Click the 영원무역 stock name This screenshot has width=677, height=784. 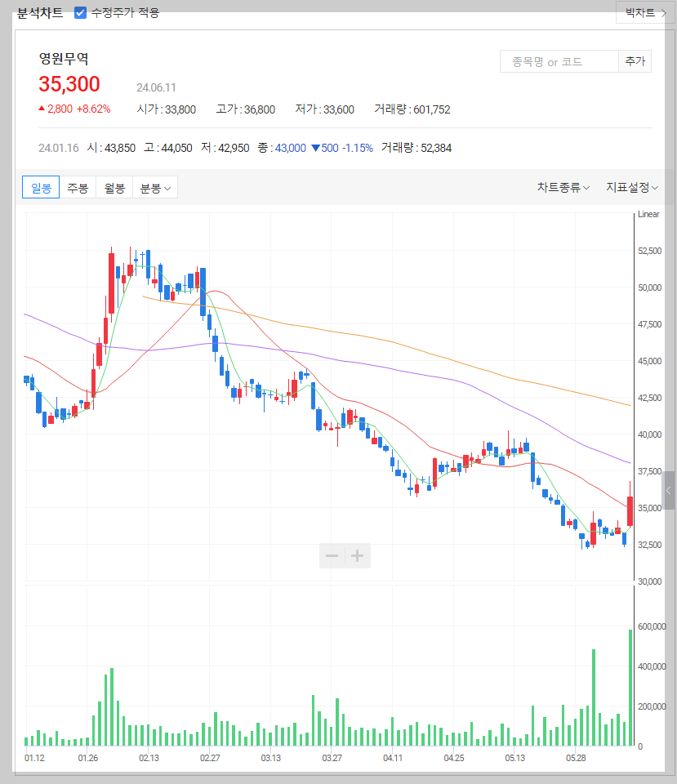pyautogui.click(x=64, y=59)
